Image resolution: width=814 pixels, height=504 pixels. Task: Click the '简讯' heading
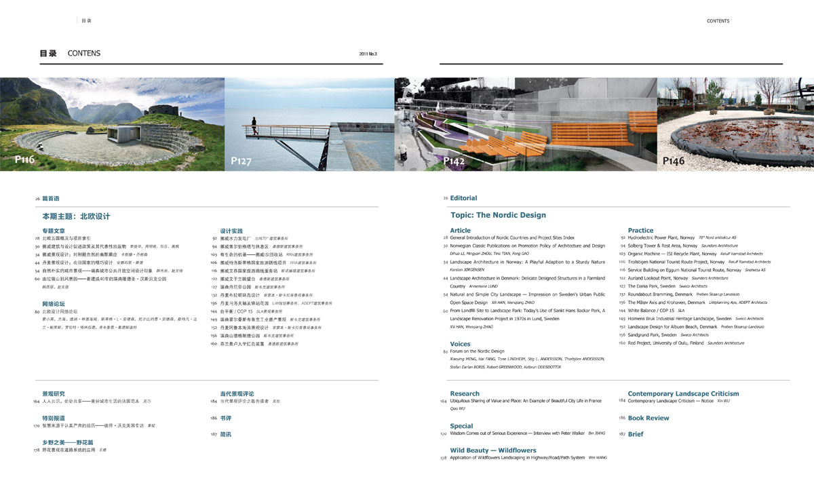pos(225,434)
